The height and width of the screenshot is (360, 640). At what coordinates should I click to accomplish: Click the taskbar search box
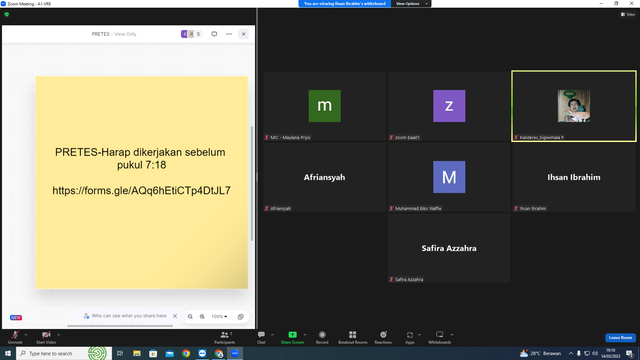click(x=64, y=353)
